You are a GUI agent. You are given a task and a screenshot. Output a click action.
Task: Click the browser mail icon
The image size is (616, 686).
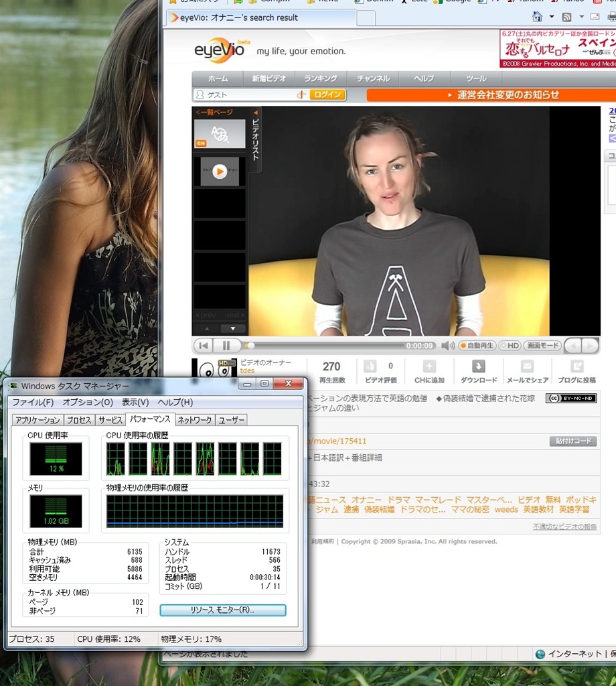point(595,17)
